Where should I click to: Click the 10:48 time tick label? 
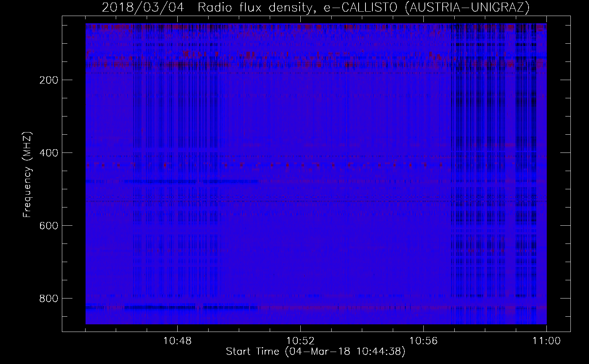tap(178, 341)
